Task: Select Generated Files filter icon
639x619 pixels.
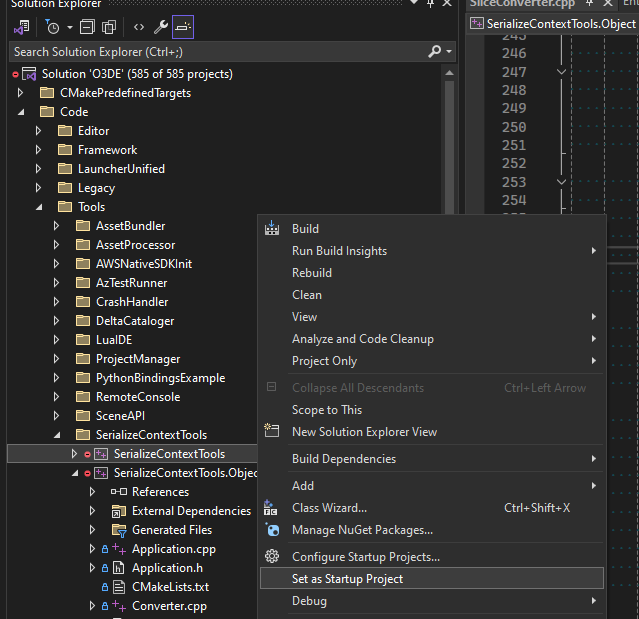Action: click(119, 530)
